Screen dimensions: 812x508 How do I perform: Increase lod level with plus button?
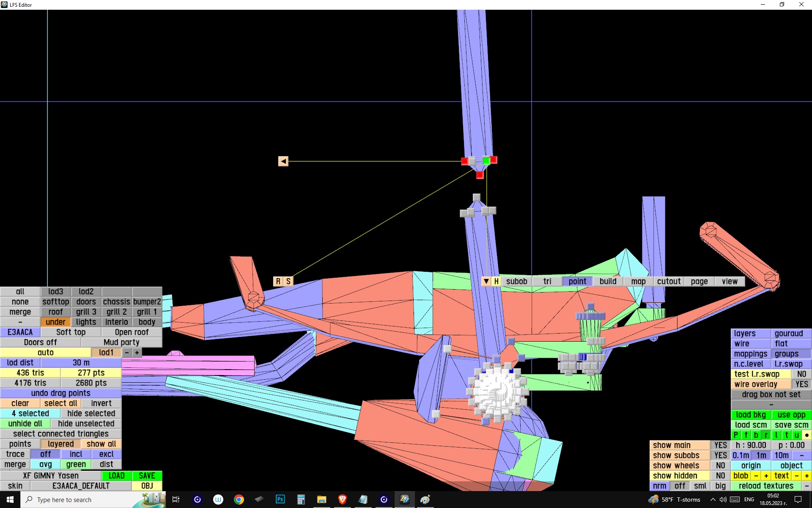click(137, 353)
